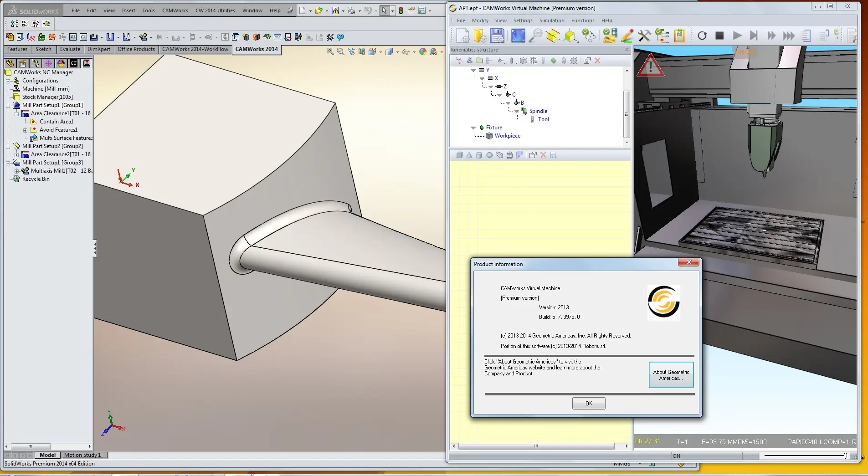Click the Select cursor tool icon
868x476 pixels.
pyautogui.click(x=384, y=10)
